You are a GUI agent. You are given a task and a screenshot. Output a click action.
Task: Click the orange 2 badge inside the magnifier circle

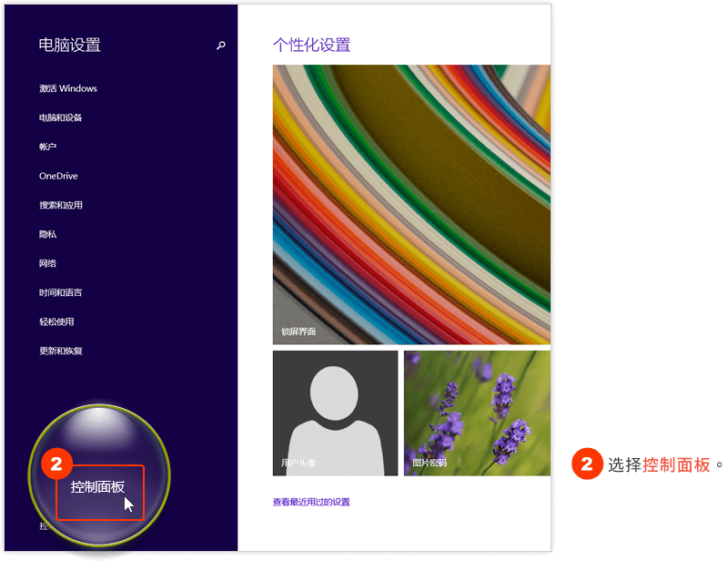56,464
